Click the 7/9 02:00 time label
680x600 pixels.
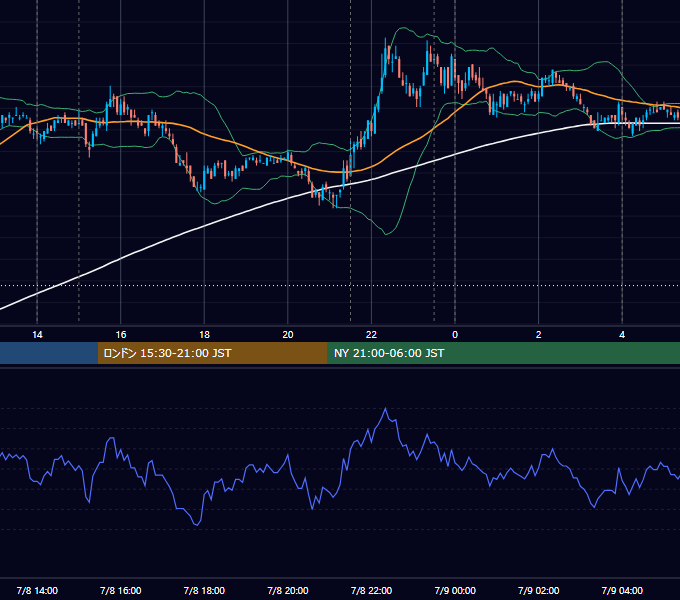(x=538, y=591)
